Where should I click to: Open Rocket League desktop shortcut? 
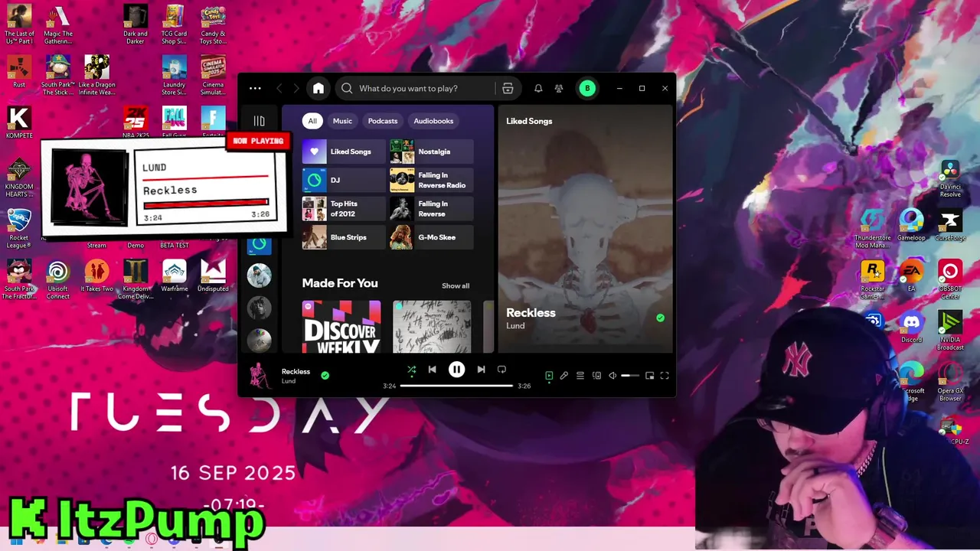click(19, 229)
